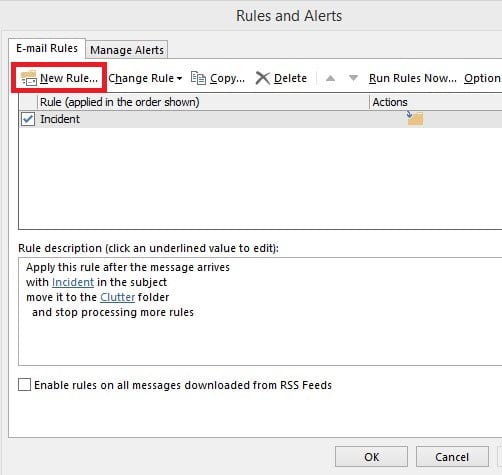Click the New Rule... label
502x475 pixels.
(69, 78)
